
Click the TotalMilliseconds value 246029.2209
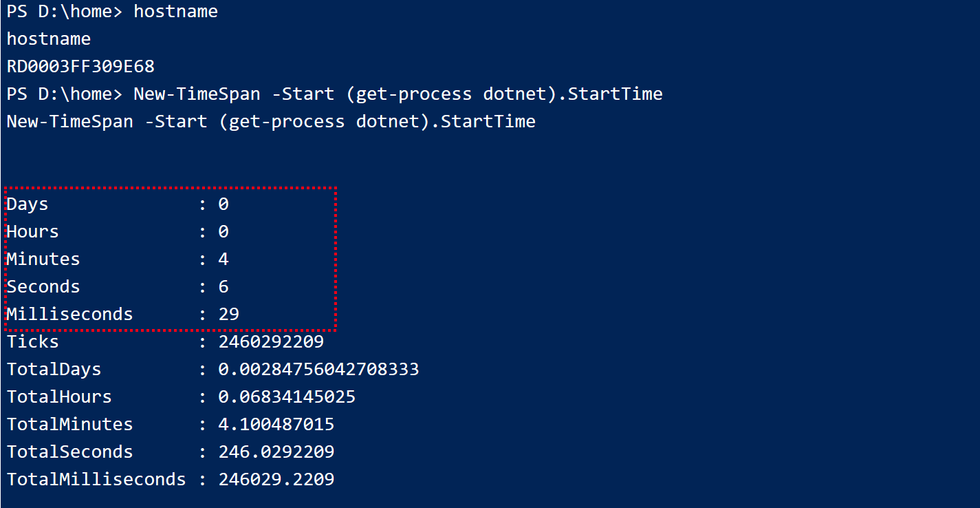point(276,480)
